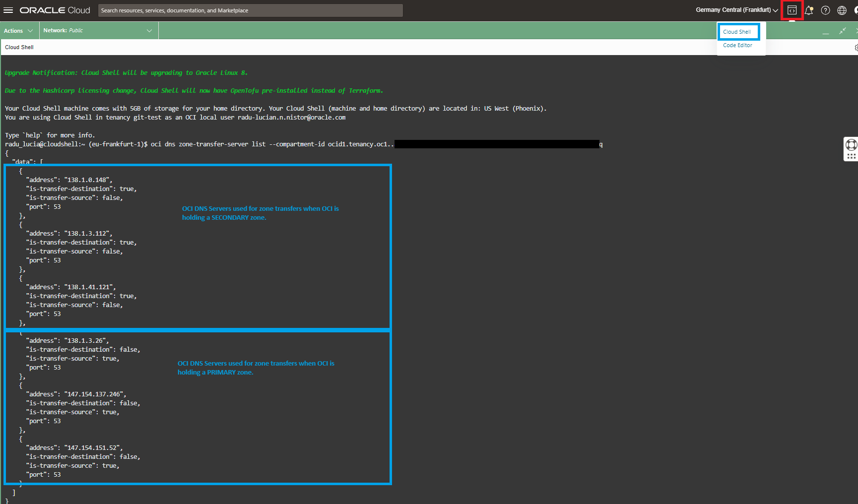Open the notifications bell
Viewport: 858px width, 504px height.
pos(809,10)
